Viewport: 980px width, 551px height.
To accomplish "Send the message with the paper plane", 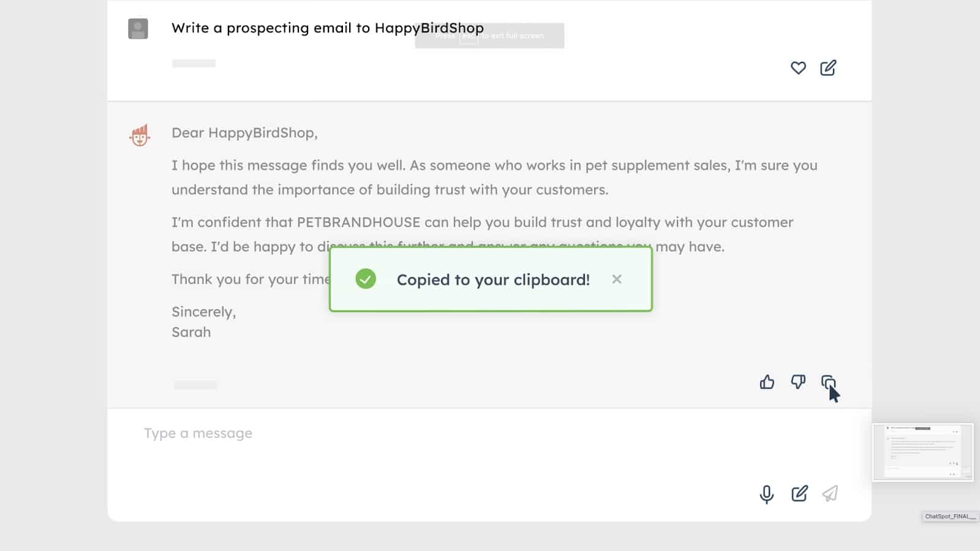I will click(830, 494).
